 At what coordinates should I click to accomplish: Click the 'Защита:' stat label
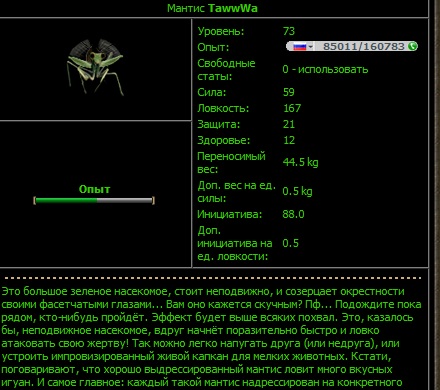coord(219,124)
